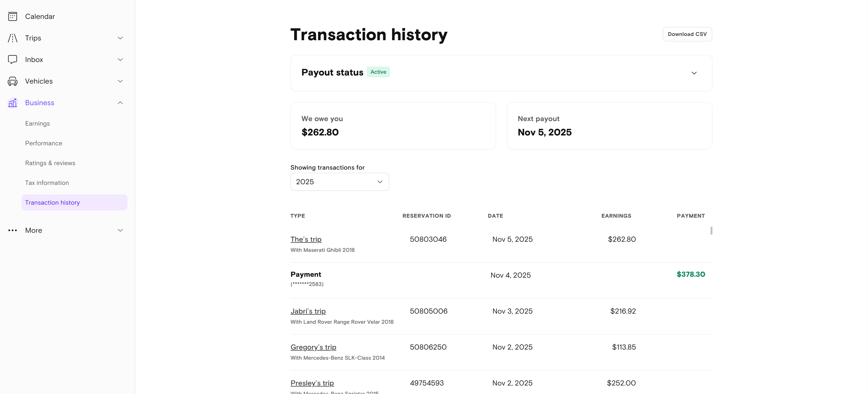Open the 2025 year dropdown
This screenshot has height=394, width=868.
[x=339, y=182]
